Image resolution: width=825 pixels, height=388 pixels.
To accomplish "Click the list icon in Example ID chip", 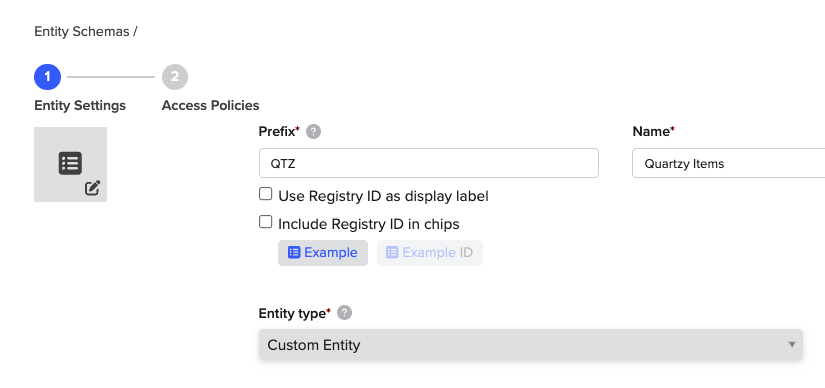I will (392, 253).
